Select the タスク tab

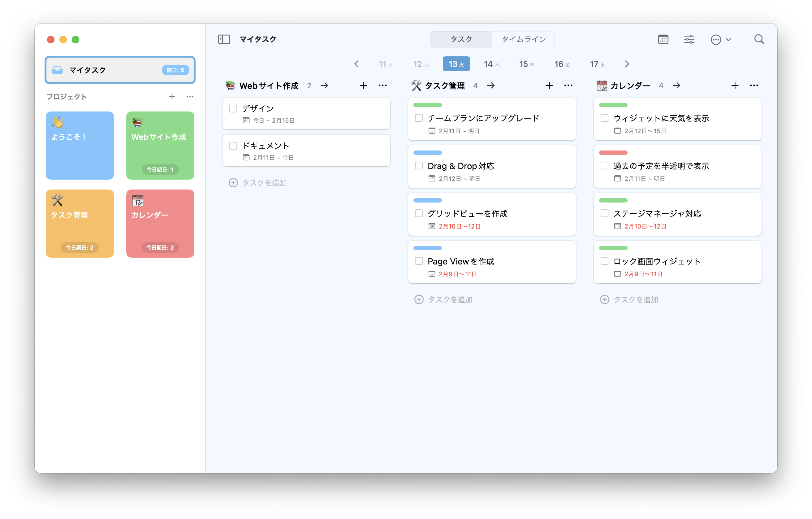[x=461, y=39]
